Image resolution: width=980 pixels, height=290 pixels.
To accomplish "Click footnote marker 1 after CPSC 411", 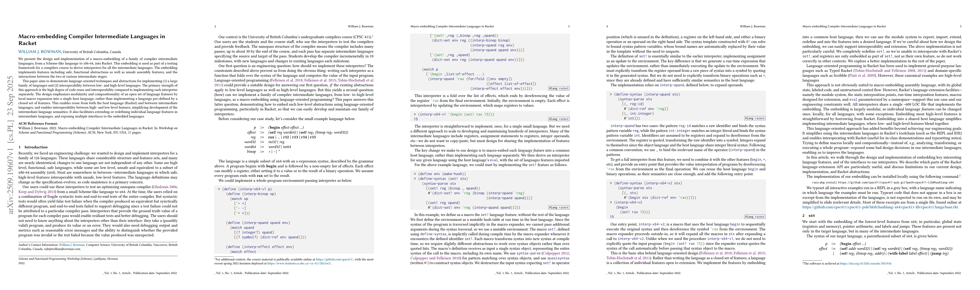I will (372, 36).
